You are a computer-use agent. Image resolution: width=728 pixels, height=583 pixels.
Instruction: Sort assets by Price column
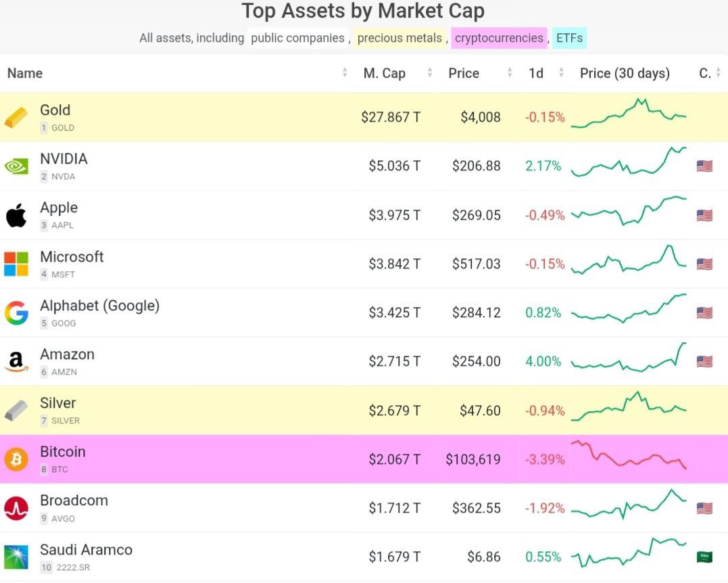tap(464, 73)
